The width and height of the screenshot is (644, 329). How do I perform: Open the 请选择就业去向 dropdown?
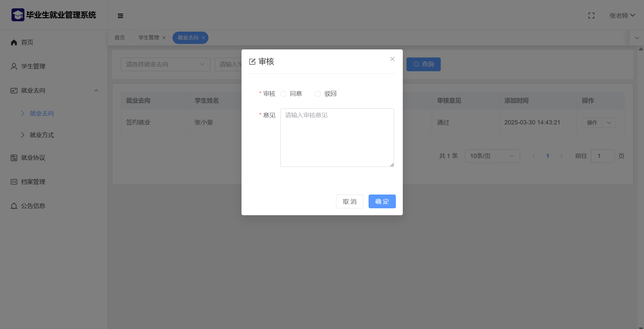[x=165, y=64]
